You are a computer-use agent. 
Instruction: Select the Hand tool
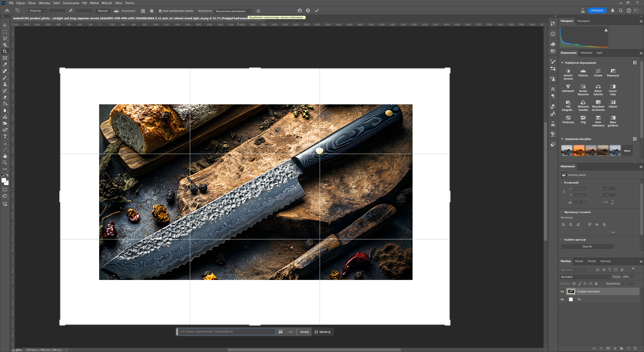click(5, 156)
